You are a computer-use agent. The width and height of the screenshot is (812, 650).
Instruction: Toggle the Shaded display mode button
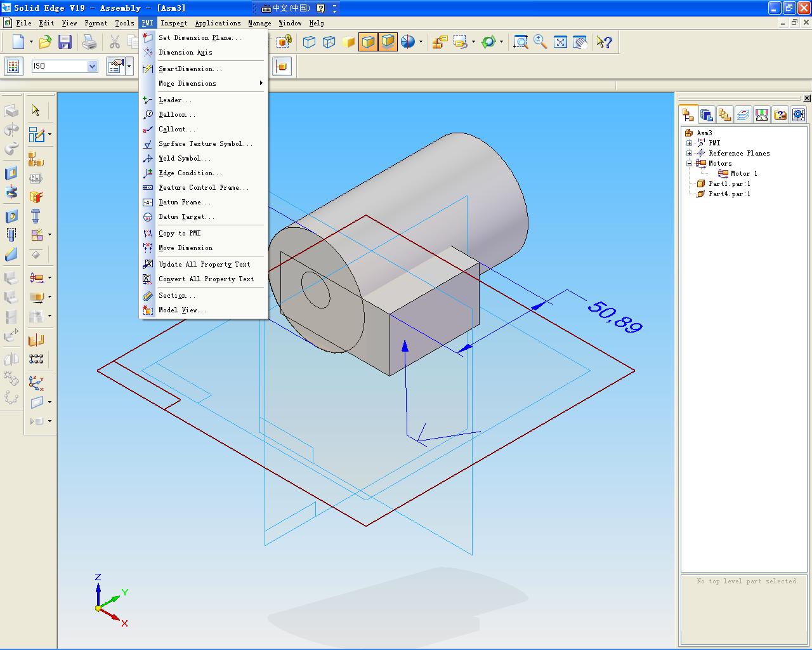(x=348, y=42)
